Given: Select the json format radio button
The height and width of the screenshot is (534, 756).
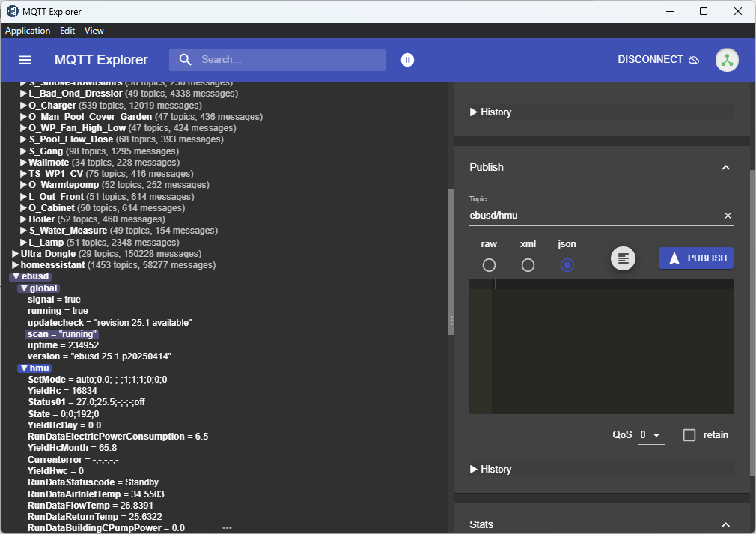Looking at the screenshot, I should click(x=567, y=265).
